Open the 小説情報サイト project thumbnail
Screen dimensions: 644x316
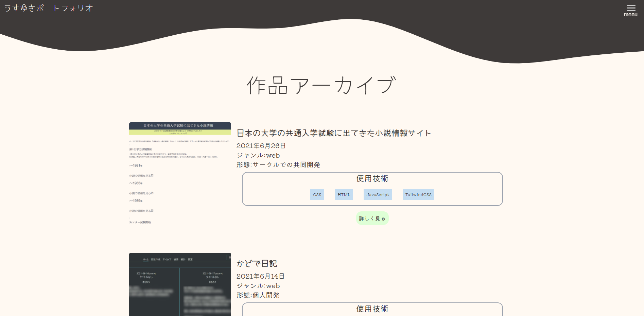click(180, 173)
